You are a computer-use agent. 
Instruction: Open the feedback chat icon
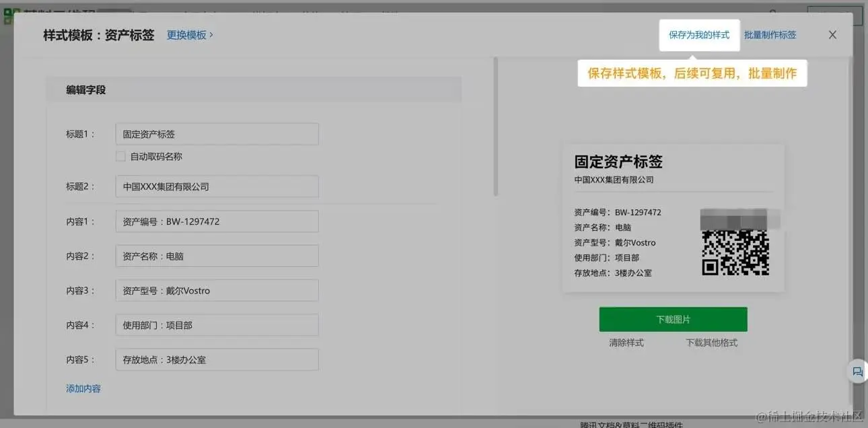tap(857, 371)
